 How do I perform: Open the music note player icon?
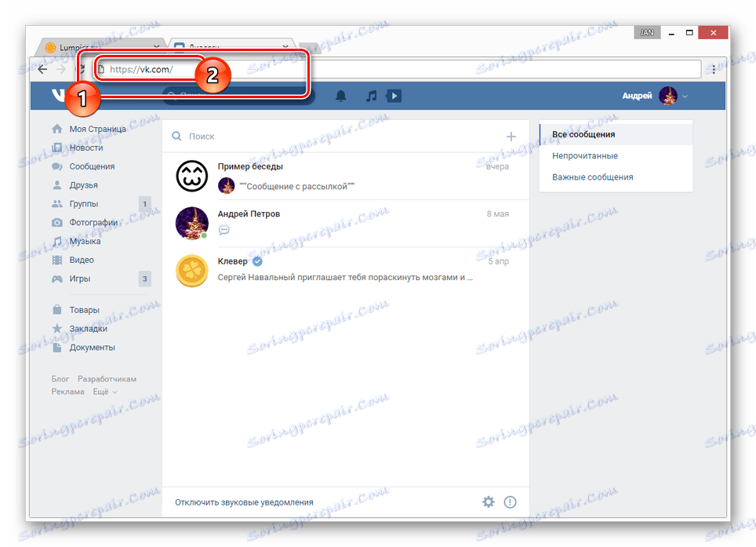[x=371, y=96]
